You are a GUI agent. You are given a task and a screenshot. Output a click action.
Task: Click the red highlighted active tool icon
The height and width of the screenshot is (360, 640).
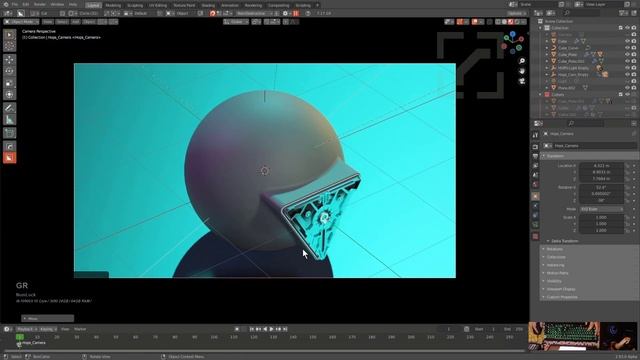click(9, 158)
